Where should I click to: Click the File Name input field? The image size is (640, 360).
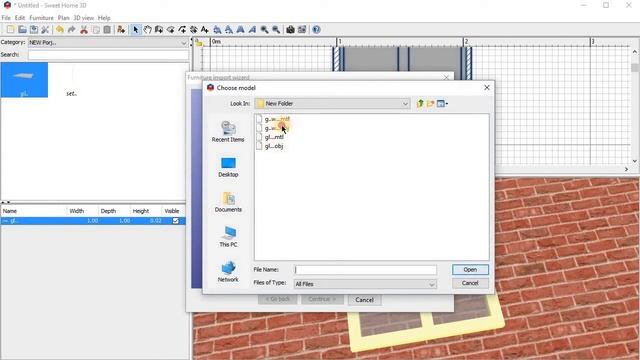point(365,270)
